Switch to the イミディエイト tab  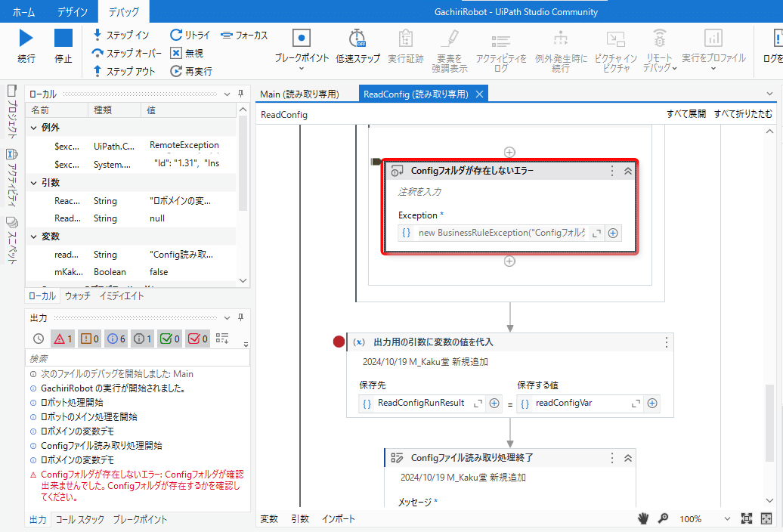[x=122, y=296]
